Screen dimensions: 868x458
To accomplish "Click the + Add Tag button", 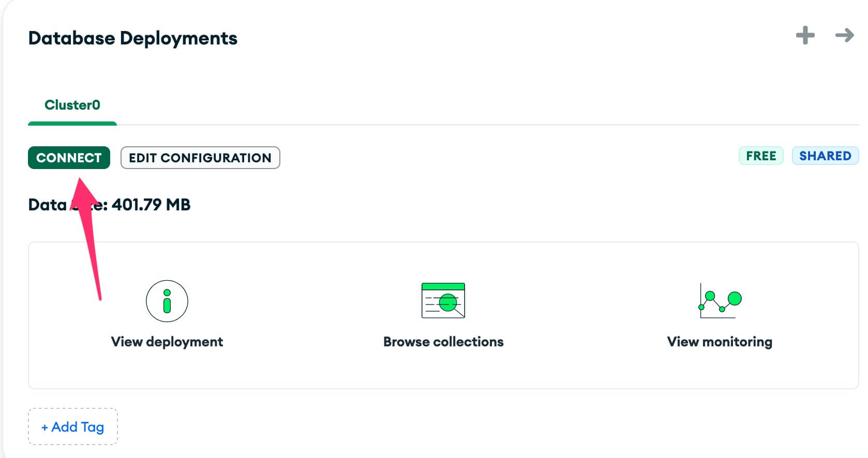I will coord(73,427).
